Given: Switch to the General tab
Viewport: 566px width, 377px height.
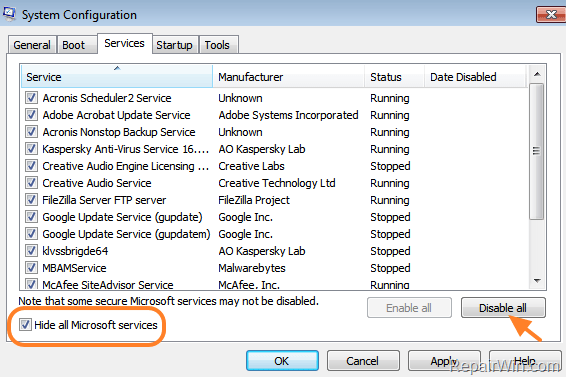Looking at the screenshot, I should click(32, 45).
